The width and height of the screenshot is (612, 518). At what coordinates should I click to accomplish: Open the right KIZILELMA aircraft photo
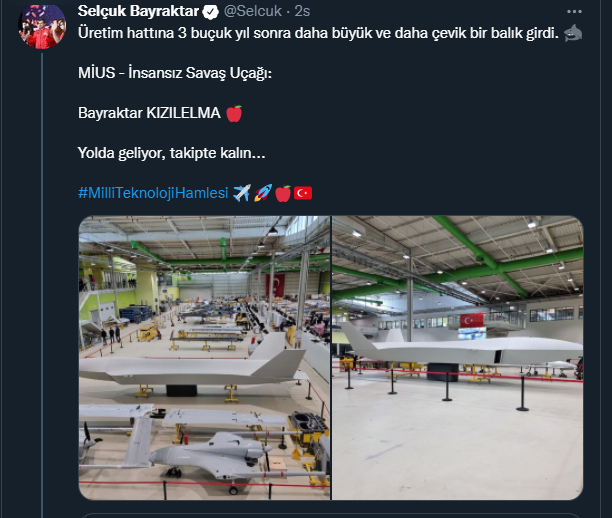[457, 358]
